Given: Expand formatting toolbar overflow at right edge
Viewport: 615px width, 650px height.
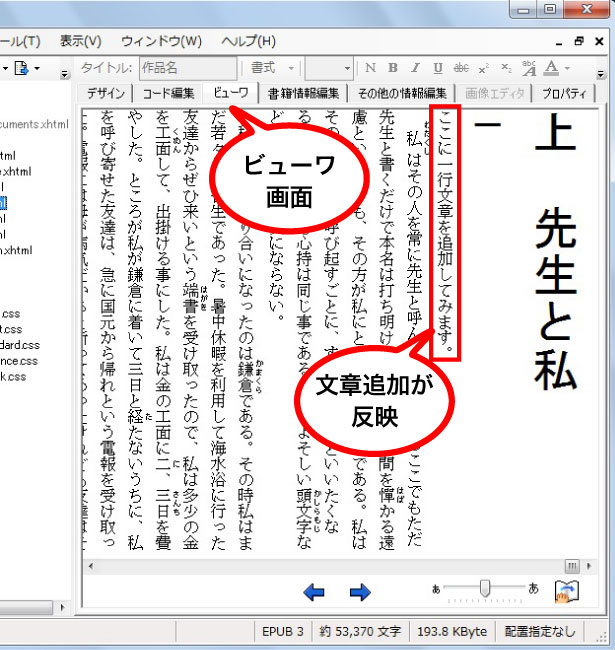Looking at the screenshot, I should [x=600, y=74].
